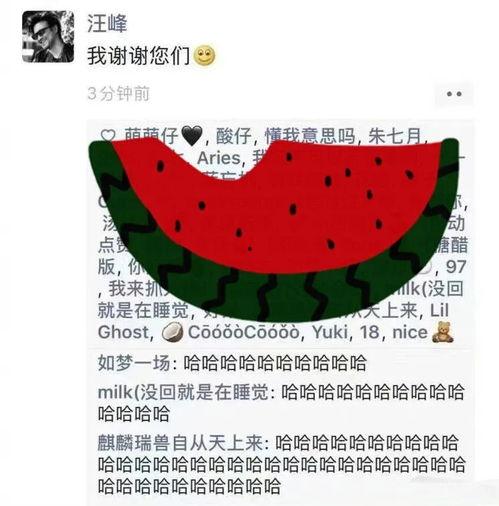Tap the two-dot comment menu button
The height and width of the screenshot is (506, 499).
coord(454,94)
